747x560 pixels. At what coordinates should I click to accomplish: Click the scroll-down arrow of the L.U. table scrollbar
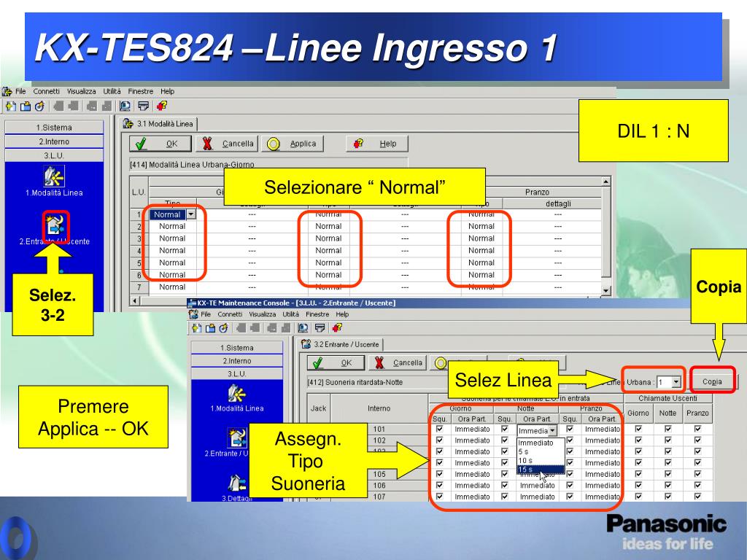coord(605,290)
